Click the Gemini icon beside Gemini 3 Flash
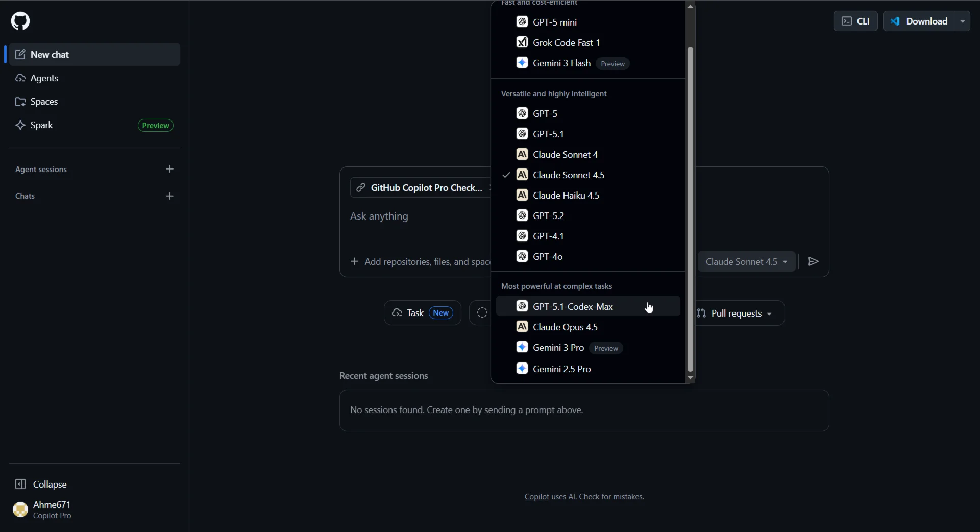 pyautogui.click(x=522, y=63)
